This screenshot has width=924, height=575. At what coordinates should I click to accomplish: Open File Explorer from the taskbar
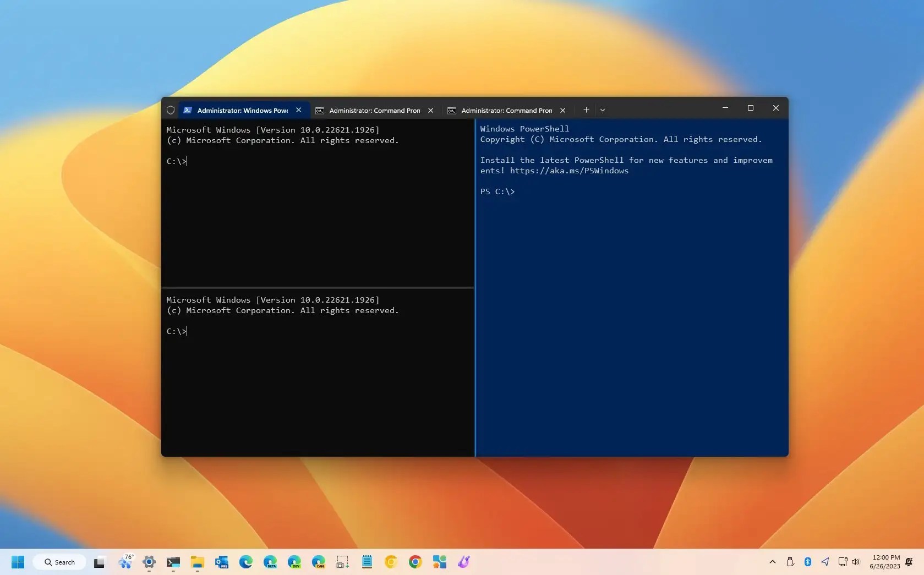coord(198,562)
